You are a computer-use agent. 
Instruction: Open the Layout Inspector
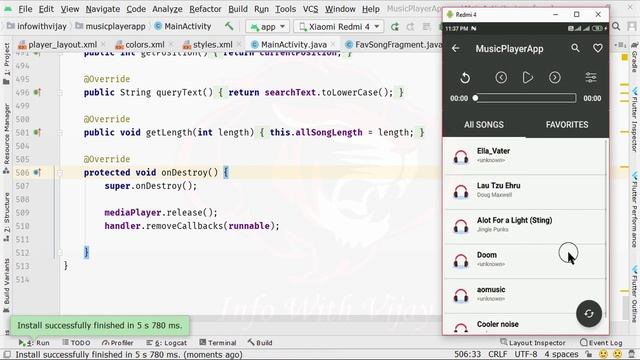[x=533, y=343]
